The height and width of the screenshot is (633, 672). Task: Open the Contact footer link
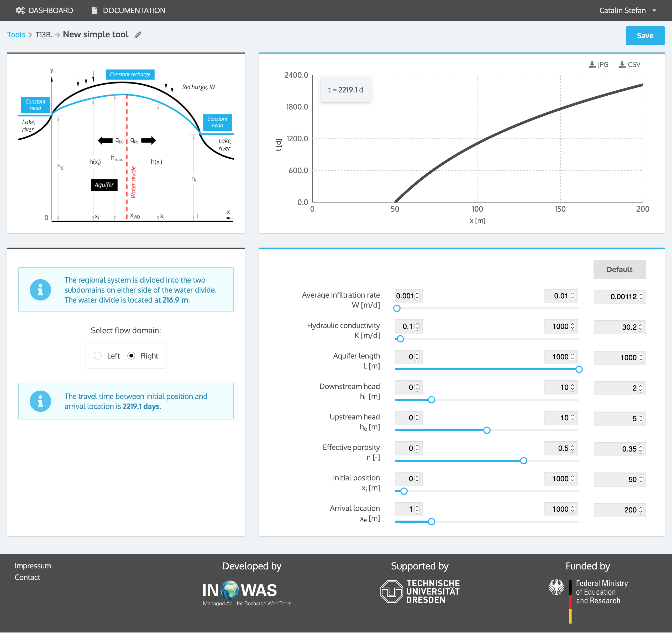pyautogui.click(x=27, y=577)
